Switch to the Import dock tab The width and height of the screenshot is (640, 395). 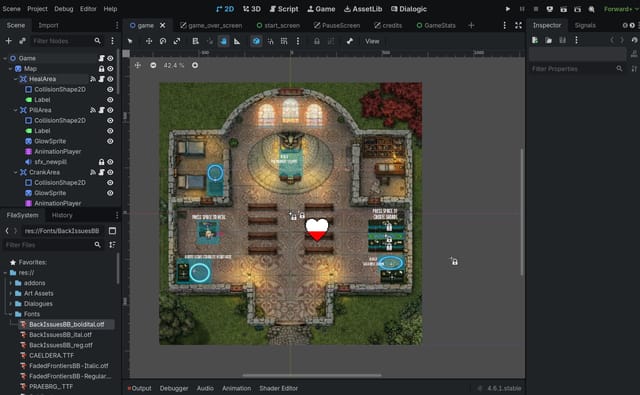tap(48, 25)
